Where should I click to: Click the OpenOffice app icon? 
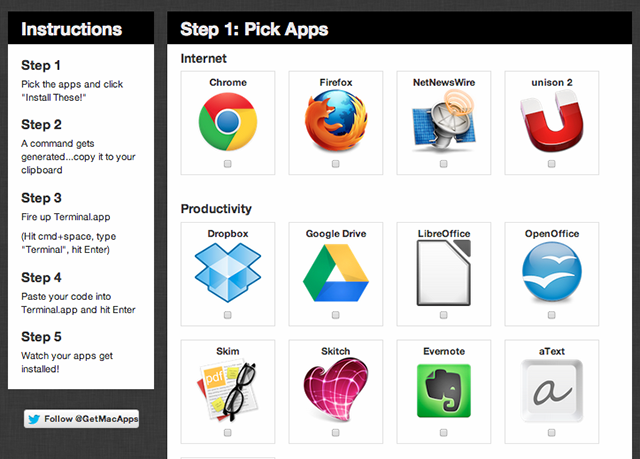(x=551, y=274)
